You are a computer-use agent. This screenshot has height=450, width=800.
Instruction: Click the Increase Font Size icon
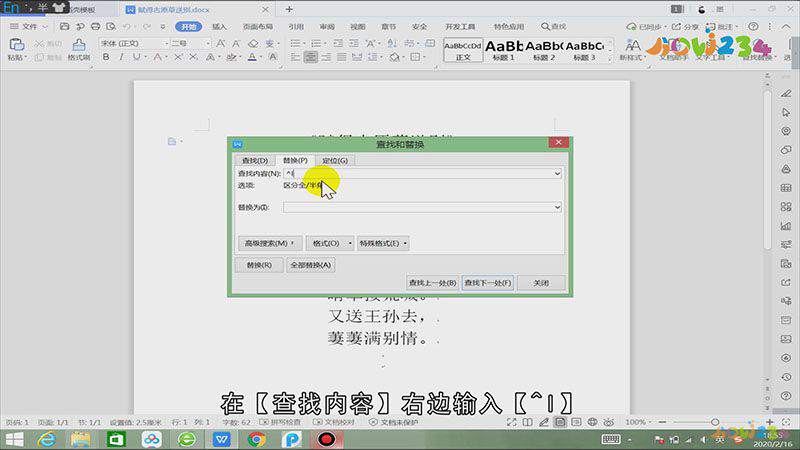(x=221, y=43)
